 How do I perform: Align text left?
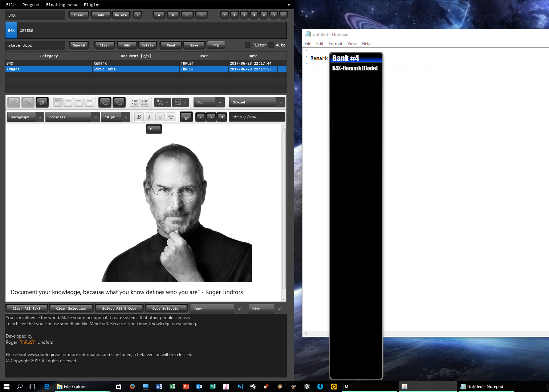pos(58,102)
